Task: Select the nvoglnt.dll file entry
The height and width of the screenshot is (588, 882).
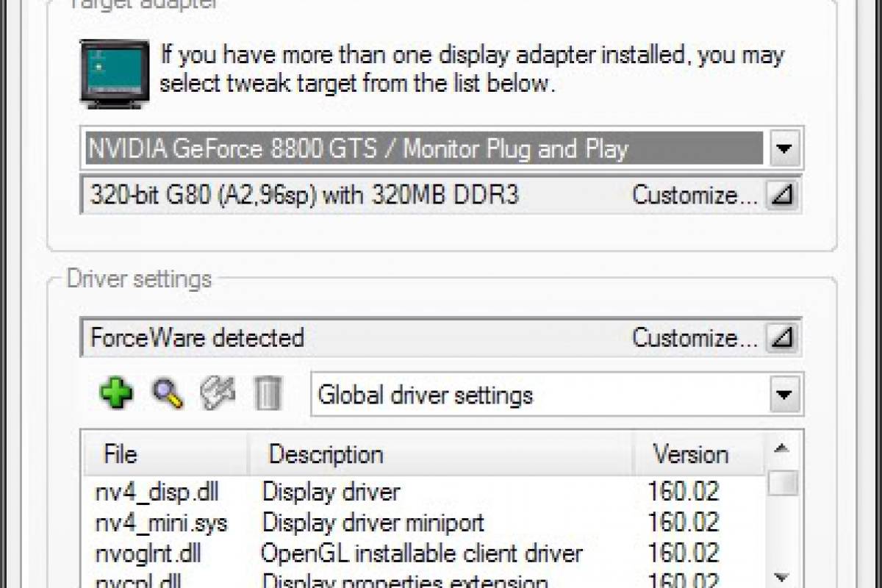Action: point(148,553)
